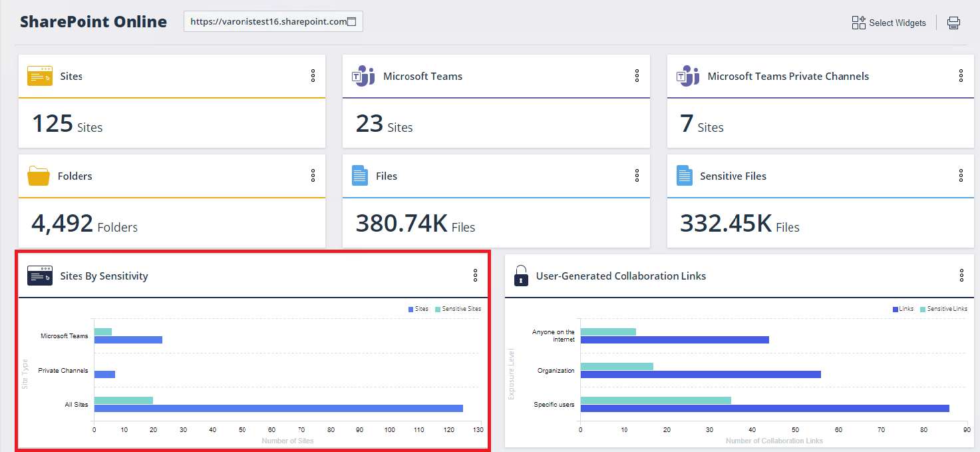Click the Organization teal Sensitive Links bar

tap(617, 366)
